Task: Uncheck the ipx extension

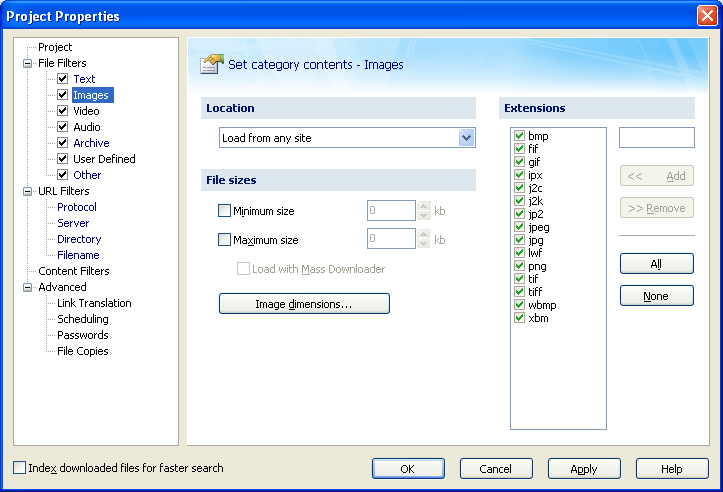Action: (x=519, y=175)
